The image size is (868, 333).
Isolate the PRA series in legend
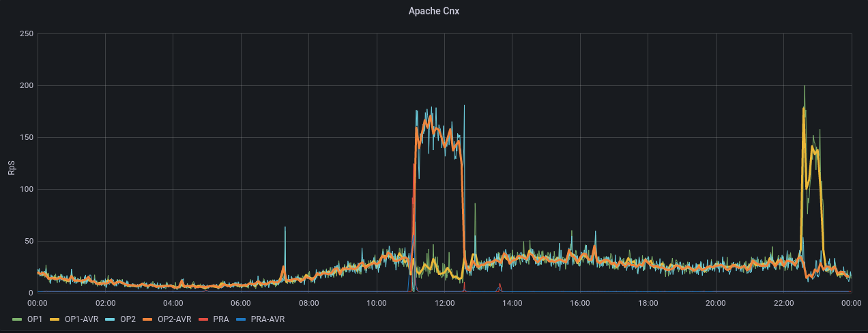click(221, 319)
